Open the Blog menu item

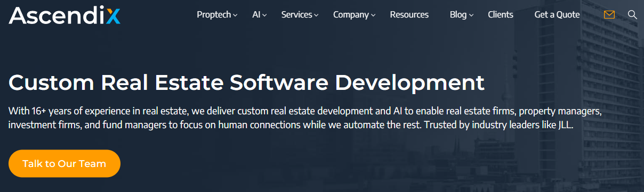pos(458,15)
